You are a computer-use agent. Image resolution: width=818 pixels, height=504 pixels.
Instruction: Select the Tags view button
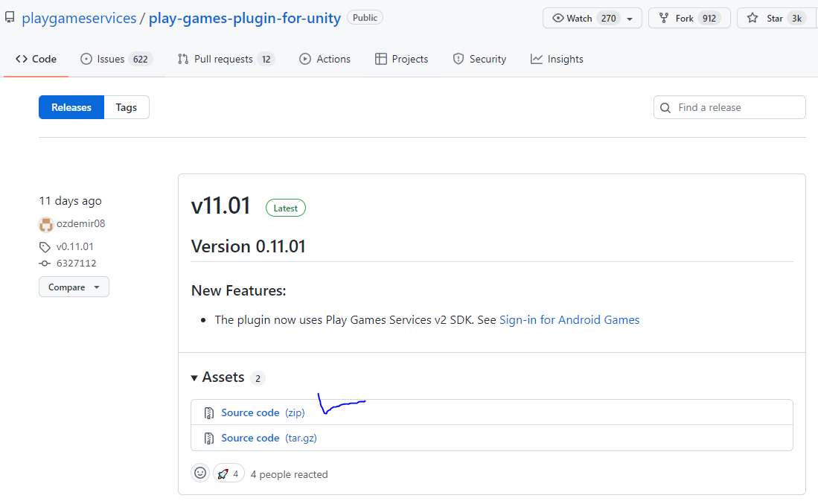click(x=127, y=107)
